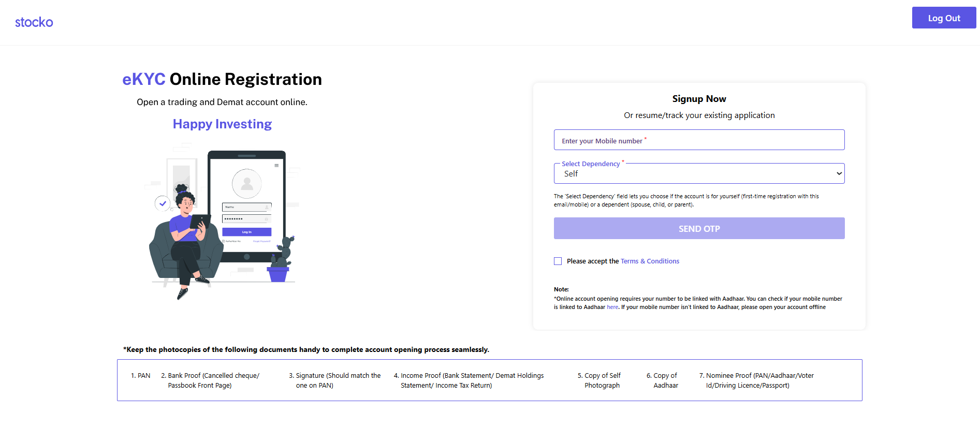This screenshot has width=980, height=427.
Task: Open the Select Dependency dropdown
Action: point(699,174)
